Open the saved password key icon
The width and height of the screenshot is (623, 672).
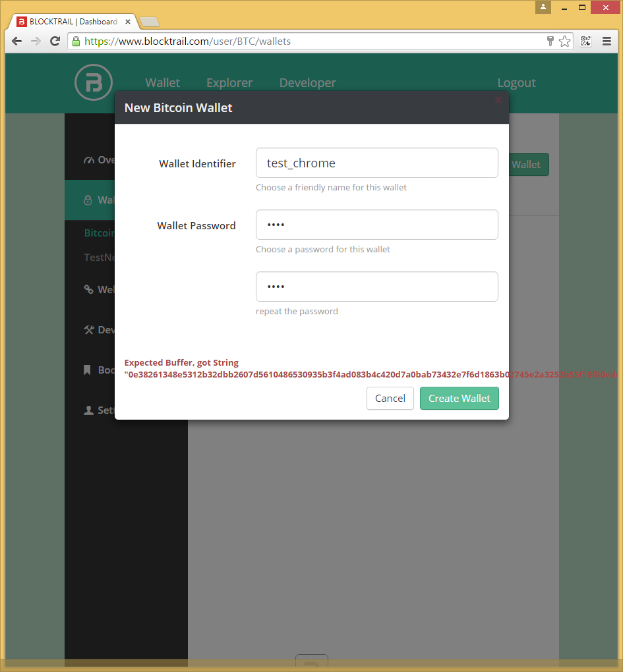(550, 41)
